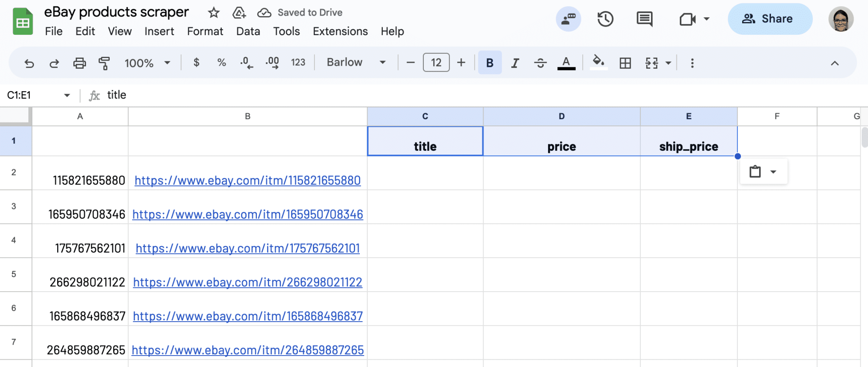
Task: Format as currency dollar icon
Action: click(x=196, y=63)
